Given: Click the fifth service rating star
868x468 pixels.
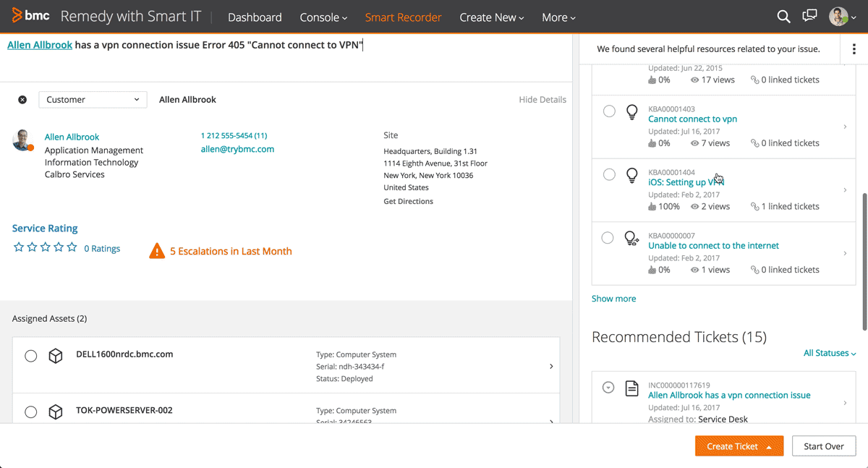Looking at the screenshot, I should tap(72, 247).
